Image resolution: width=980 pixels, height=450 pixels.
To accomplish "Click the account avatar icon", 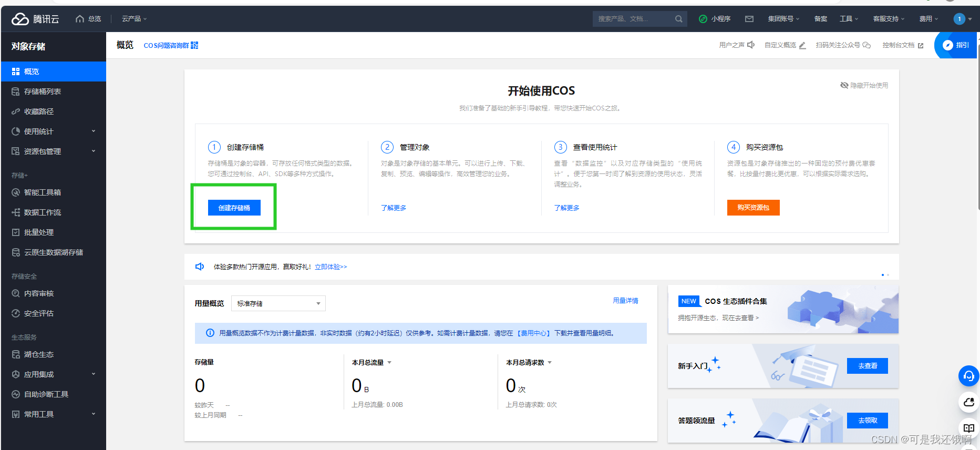I will (x=960, y=19).
